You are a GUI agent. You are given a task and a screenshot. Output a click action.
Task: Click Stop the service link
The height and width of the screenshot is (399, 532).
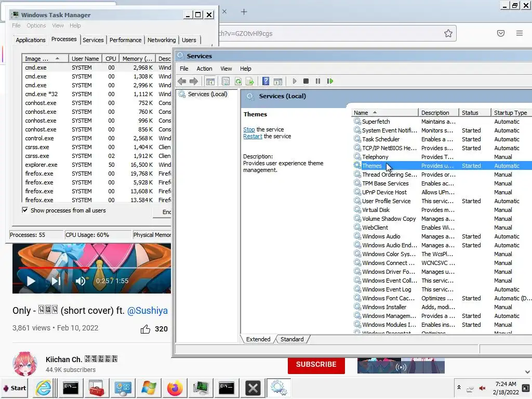(x=249, y=129)
